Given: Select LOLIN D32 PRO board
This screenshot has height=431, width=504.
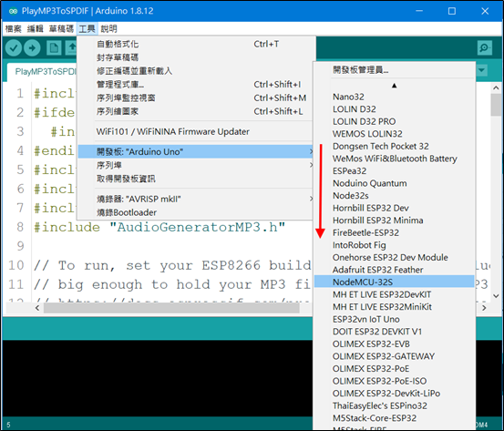Looking at the screenshot, I should 395,121.
